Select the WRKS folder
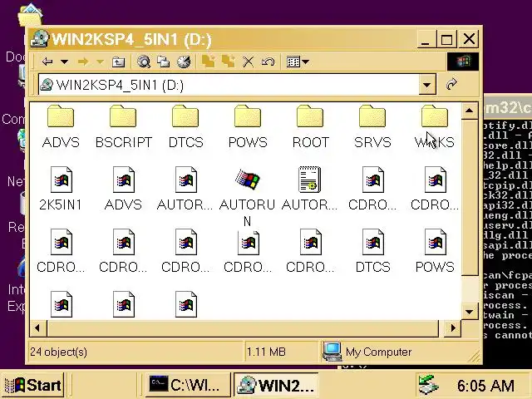Viewport: 532px width, 399px height. click(435, 126)
